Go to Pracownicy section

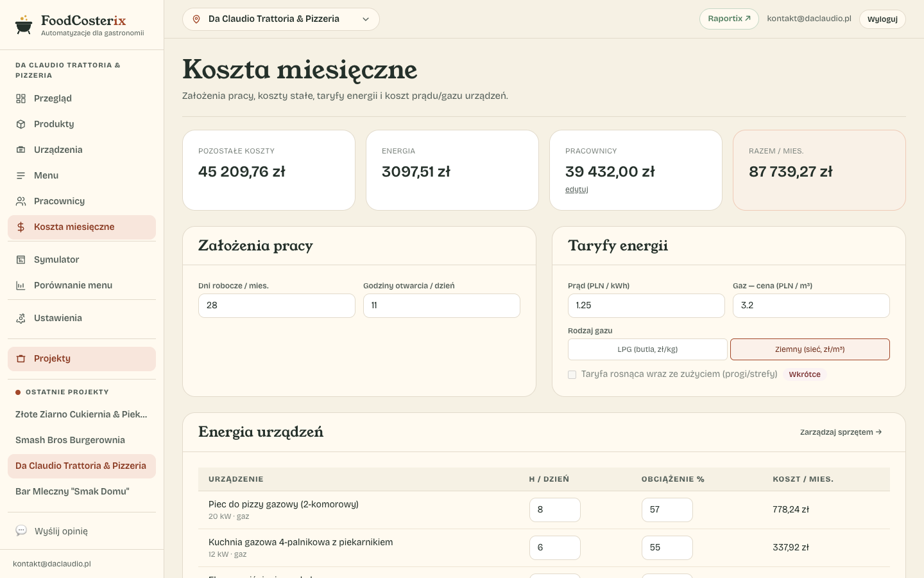point(81,201)
